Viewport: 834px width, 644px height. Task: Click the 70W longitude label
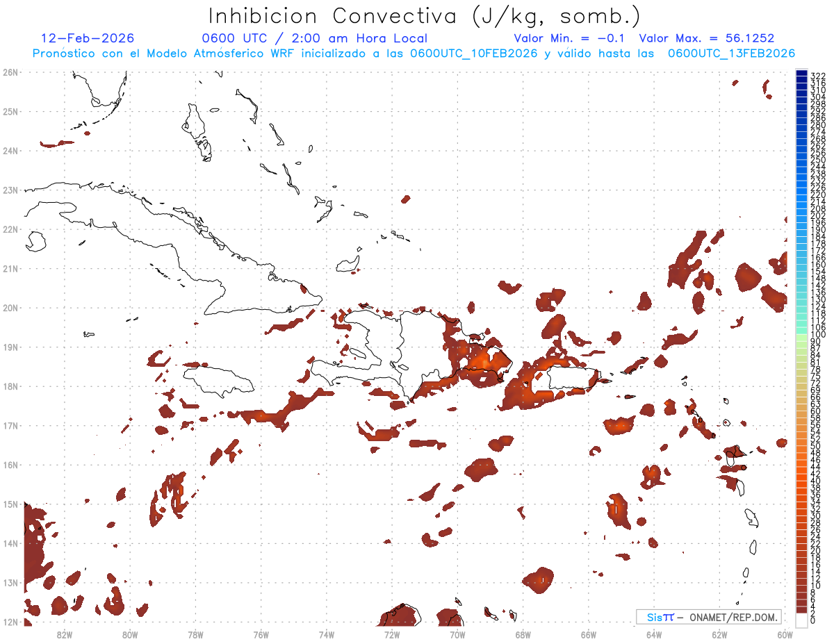click(x=457, y=634)
